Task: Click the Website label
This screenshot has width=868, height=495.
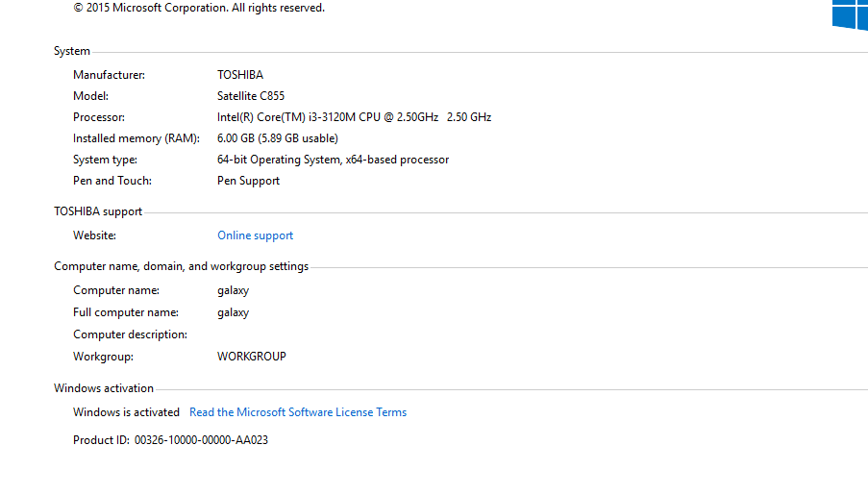Action: pyautogui.click(x=94, y=235)
